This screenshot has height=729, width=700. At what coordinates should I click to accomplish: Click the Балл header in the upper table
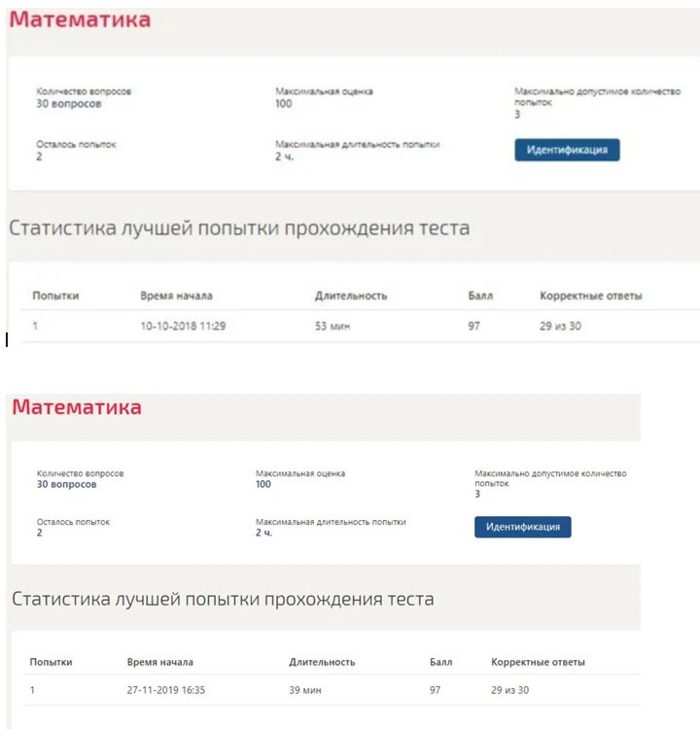[x=480, y=295]
